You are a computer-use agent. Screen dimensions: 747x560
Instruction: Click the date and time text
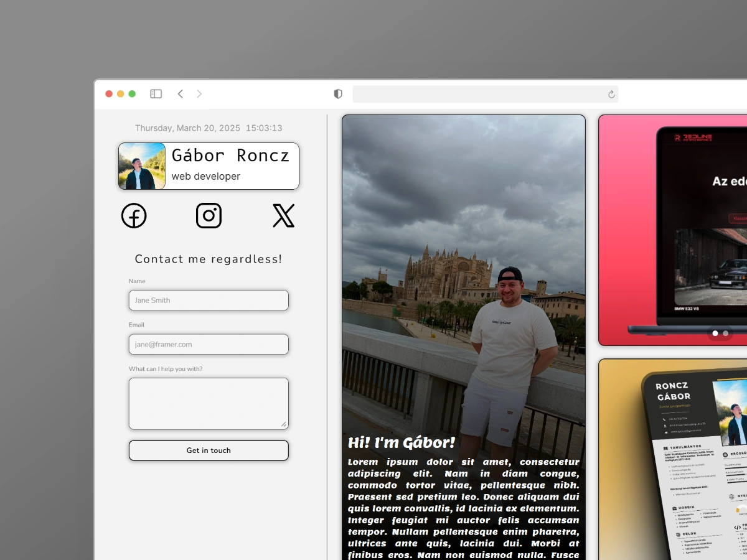point(209,128)
